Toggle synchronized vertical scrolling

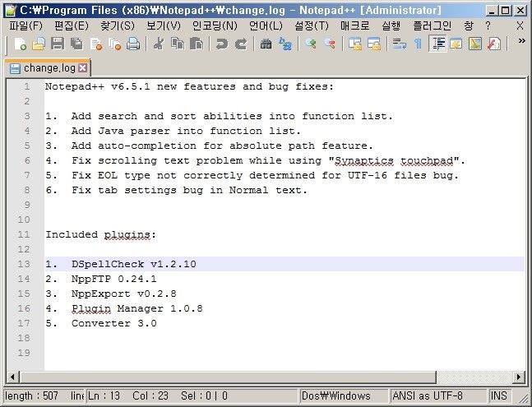click(355, 44)
